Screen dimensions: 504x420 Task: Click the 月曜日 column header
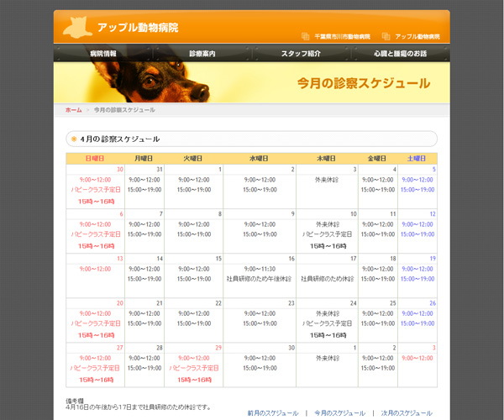[x=144, y=159]
